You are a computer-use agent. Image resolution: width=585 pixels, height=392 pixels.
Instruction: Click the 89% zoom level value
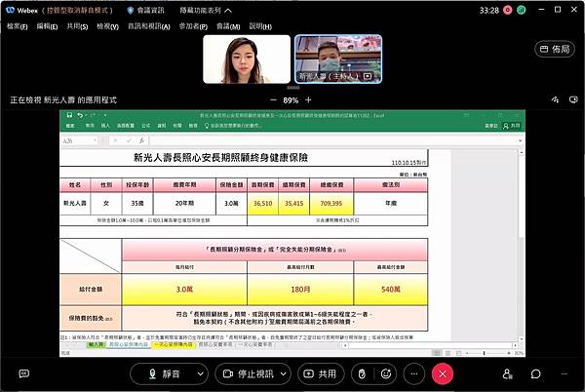click(x=291, y=100)
